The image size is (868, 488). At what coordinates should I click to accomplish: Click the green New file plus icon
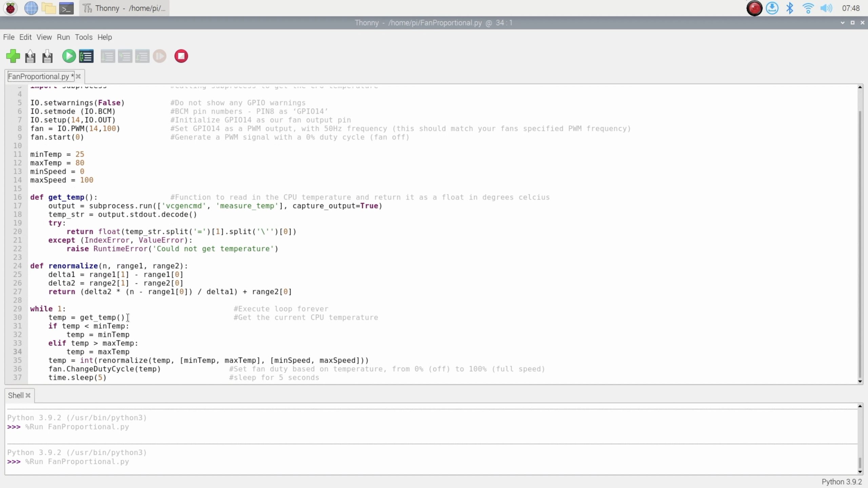(13, 56)
